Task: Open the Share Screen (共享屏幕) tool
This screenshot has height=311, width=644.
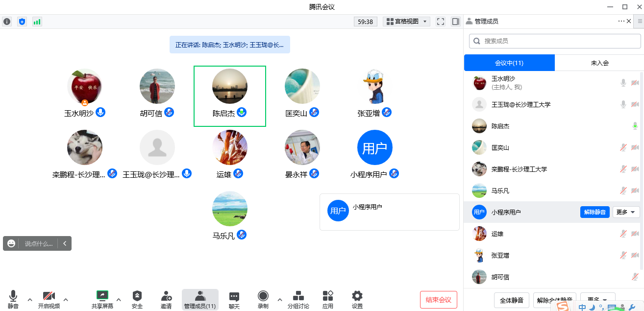Action: 102,299
